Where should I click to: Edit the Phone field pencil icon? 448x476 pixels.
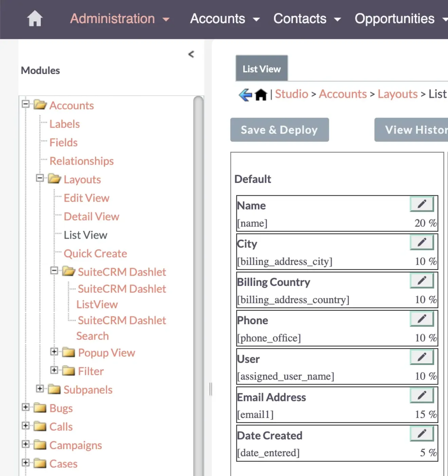click(x=422, y=319)
